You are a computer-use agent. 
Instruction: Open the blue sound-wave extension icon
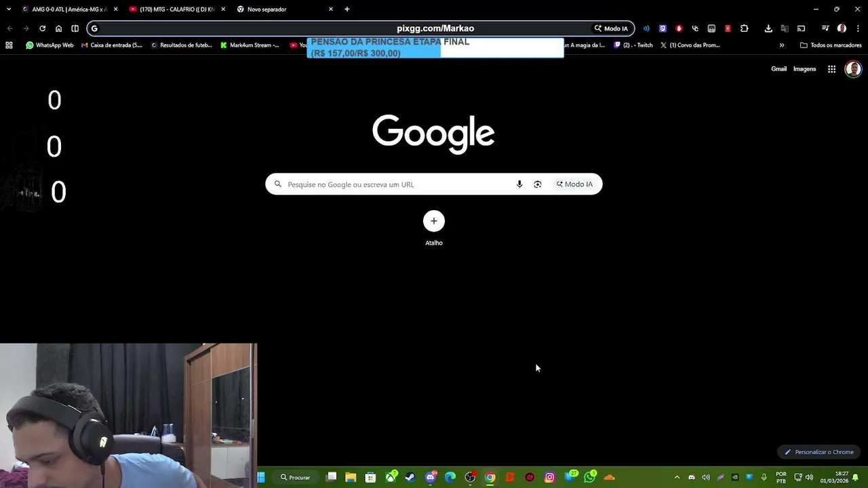point(646,28)
